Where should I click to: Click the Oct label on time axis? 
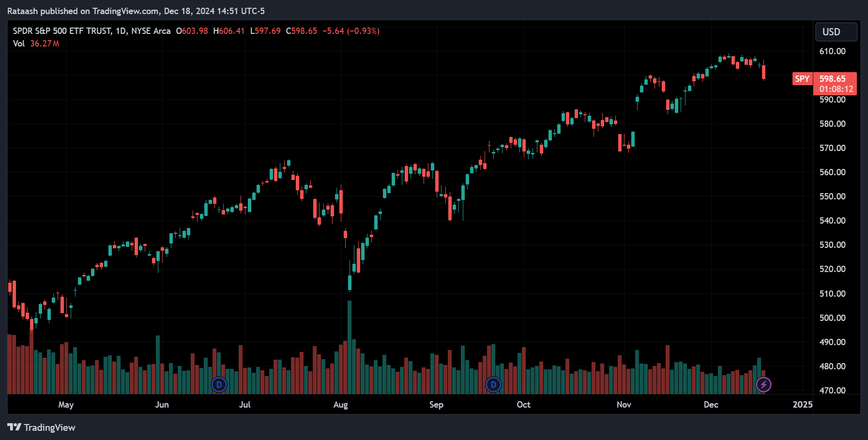point(523,405)
